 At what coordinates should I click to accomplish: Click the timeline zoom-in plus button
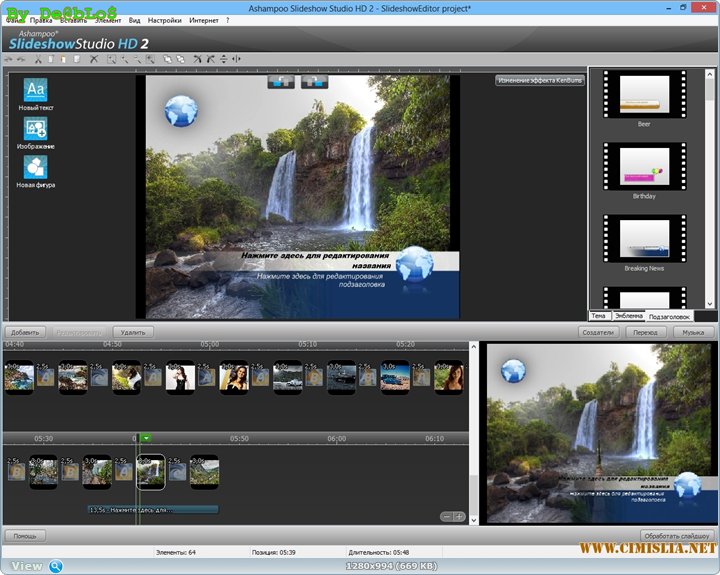(x=459, y=516)
